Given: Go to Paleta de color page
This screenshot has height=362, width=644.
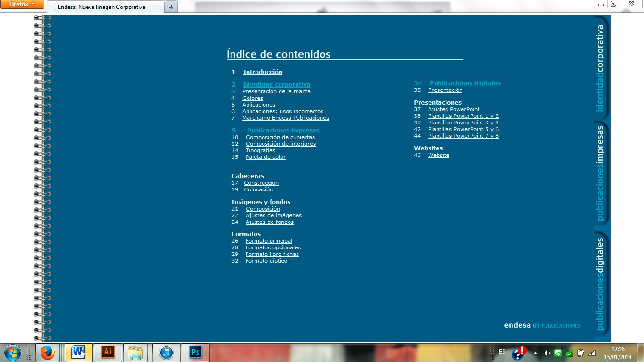Looking at the screenshot, I should (x=265, y=157).
